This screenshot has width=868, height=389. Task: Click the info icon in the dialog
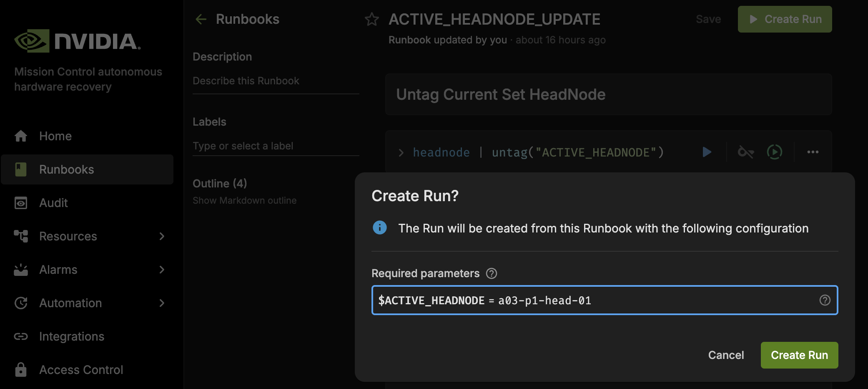379,228
